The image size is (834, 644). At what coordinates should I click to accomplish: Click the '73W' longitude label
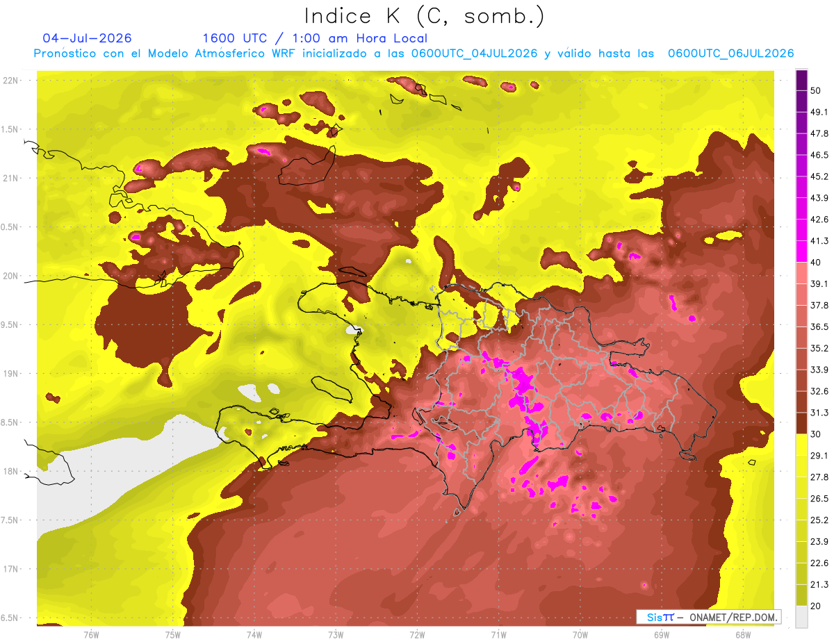coord(336,634)
